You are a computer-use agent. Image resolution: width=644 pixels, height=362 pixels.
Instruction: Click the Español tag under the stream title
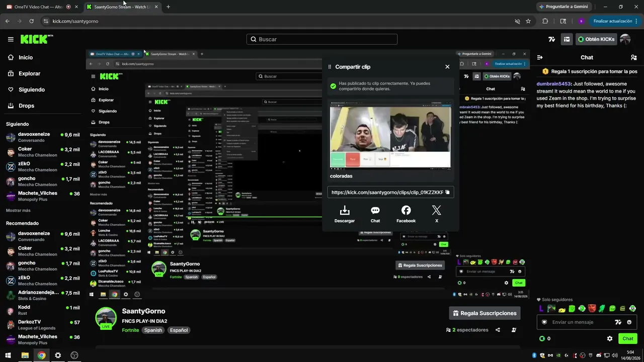(x=179, y=330)
